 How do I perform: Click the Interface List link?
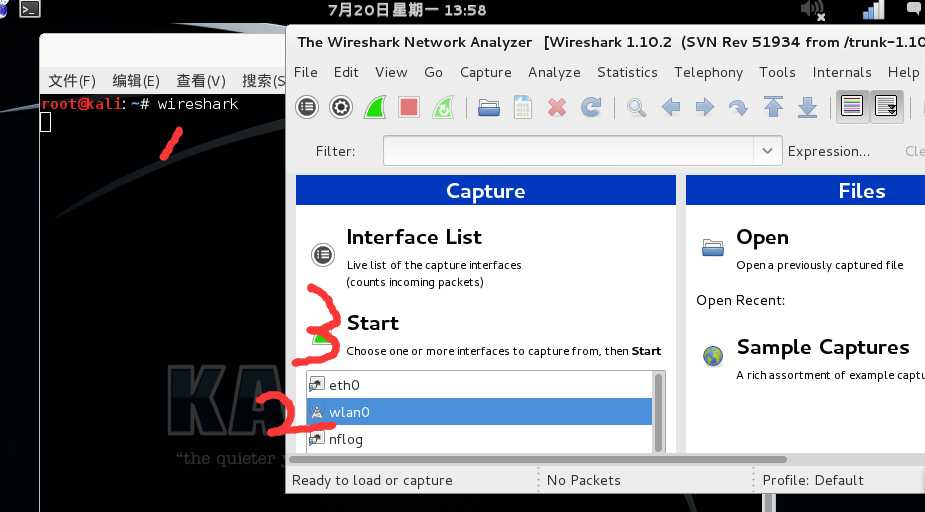414,237
